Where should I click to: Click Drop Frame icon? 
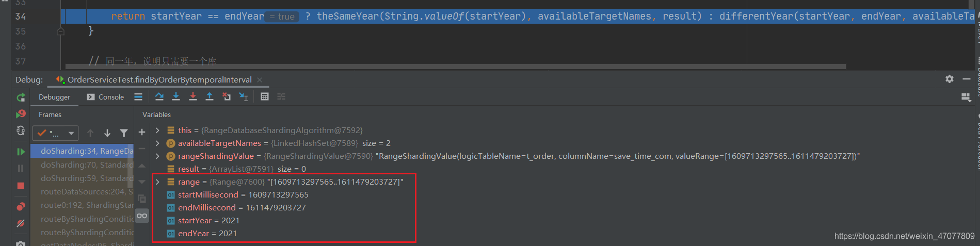click(x=226, y=96)
